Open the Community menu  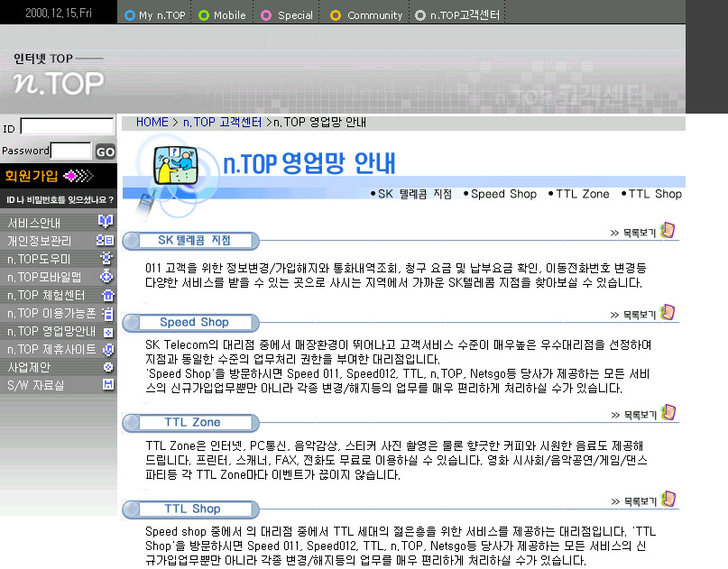[x=374, y=15]
